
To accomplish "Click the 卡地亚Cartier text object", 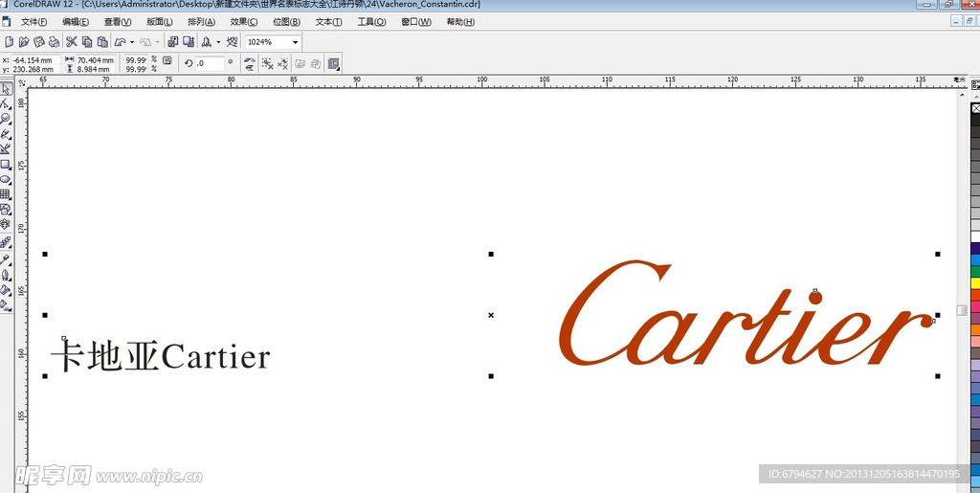I will pyautogui.click(x=161, y=357).
